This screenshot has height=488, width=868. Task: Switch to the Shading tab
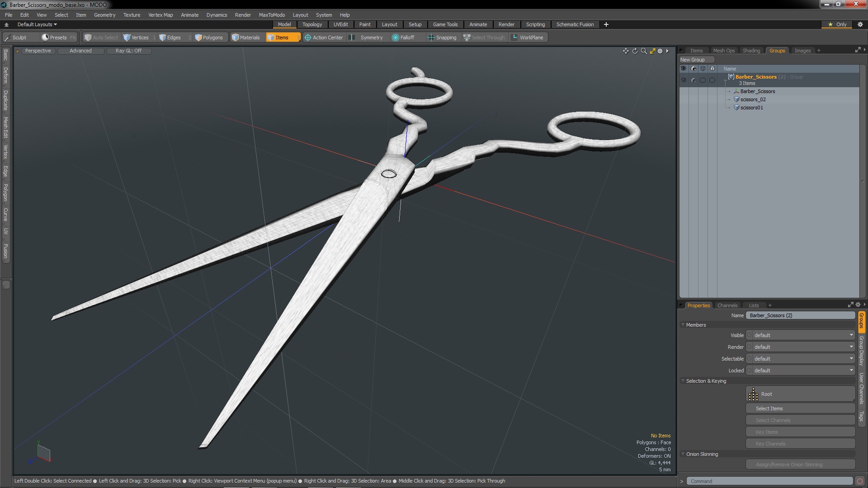pos(751,51)
